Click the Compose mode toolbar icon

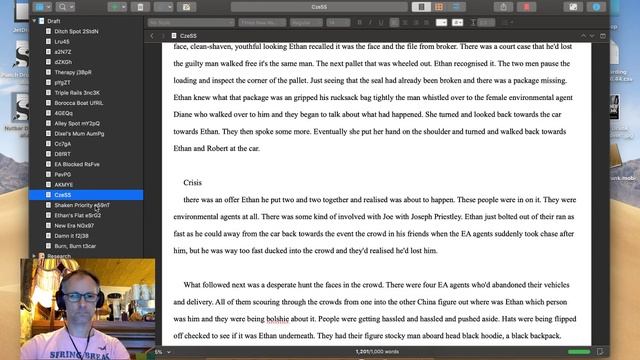tap(573, 7)
